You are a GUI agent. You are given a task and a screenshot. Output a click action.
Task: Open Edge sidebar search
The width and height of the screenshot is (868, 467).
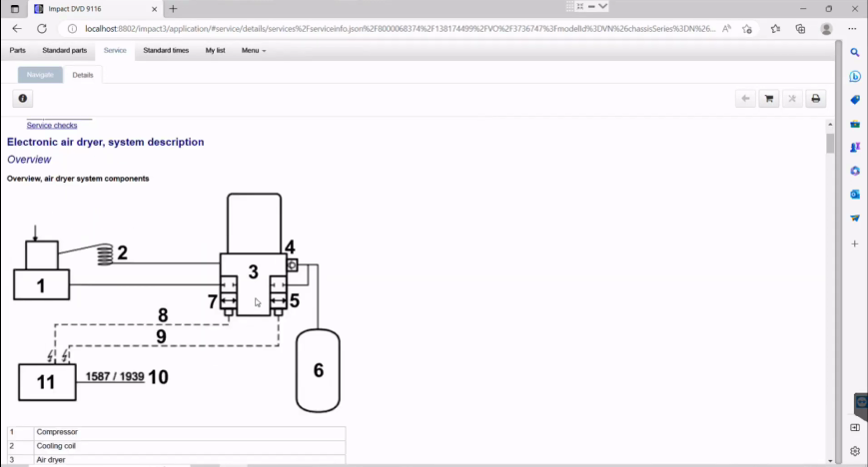(x=855, y=52)
